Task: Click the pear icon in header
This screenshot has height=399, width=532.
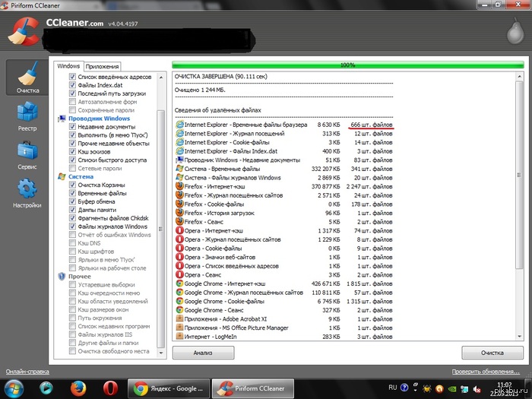Action: (515, 31)
